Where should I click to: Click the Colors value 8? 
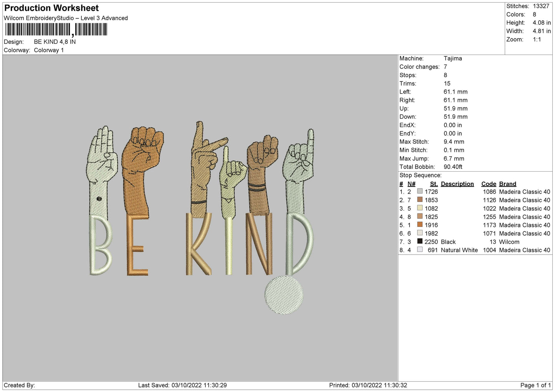(534, 15)
